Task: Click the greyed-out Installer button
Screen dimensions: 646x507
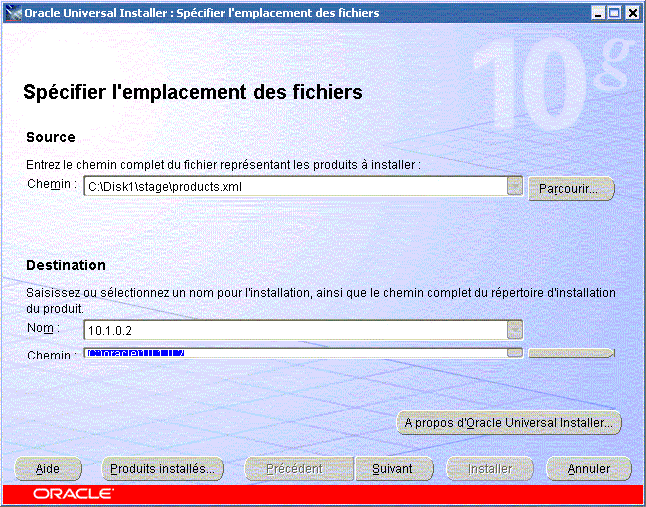Action: [490, 468]
